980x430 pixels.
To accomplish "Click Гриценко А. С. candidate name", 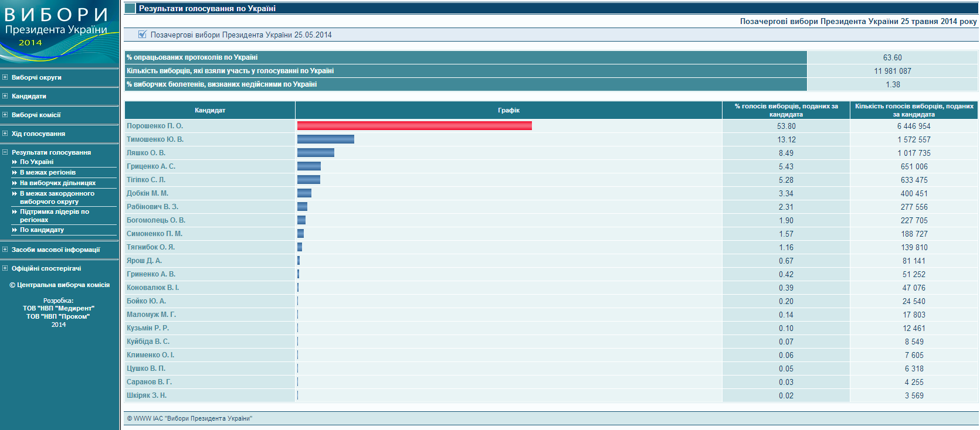I will (x=151, y=166).
